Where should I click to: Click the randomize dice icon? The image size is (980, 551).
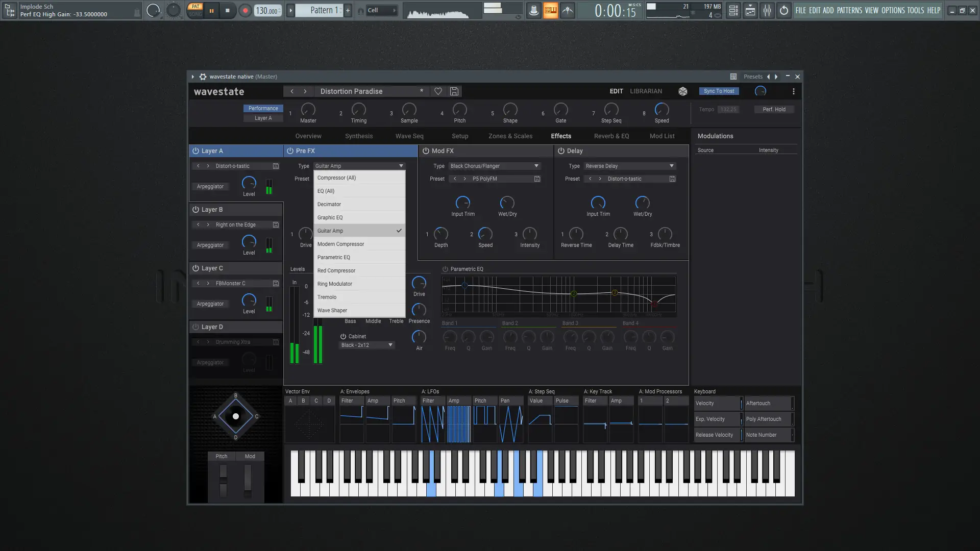[x=682, y=91]
